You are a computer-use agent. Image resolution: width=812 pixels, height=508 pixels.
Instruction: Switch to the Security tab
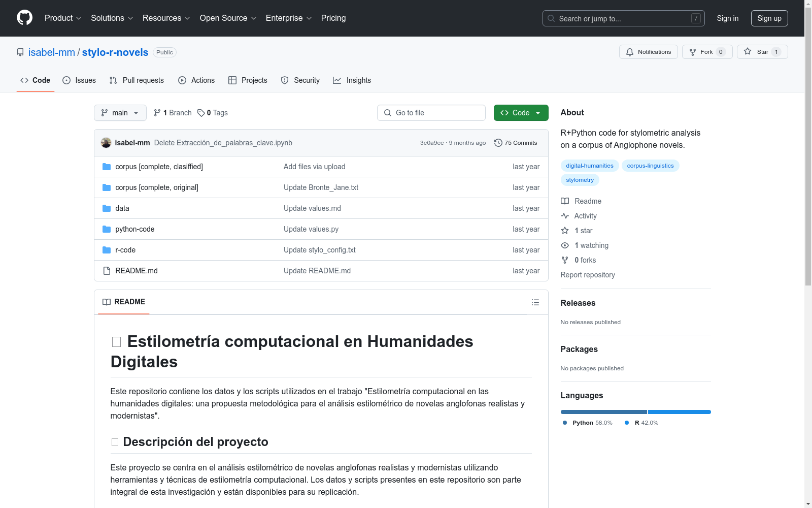300,80
